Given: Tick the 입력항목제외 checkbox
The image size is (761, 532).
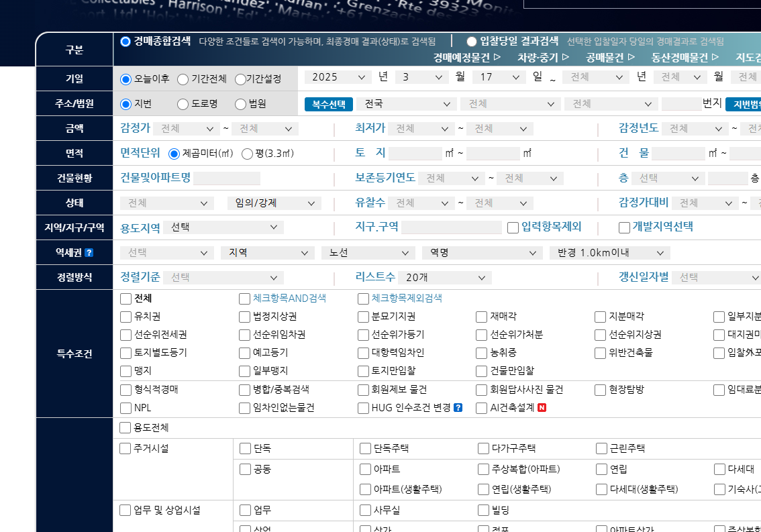Looking at the screenshot, I should click(513, 227).
